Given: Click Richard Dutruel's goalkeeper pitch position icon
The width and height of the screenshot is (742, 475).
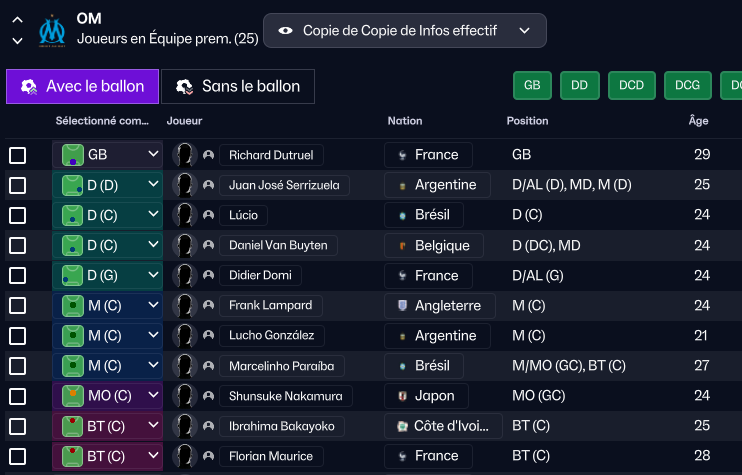Looking at the screenshot, I should tap(72, 155).
